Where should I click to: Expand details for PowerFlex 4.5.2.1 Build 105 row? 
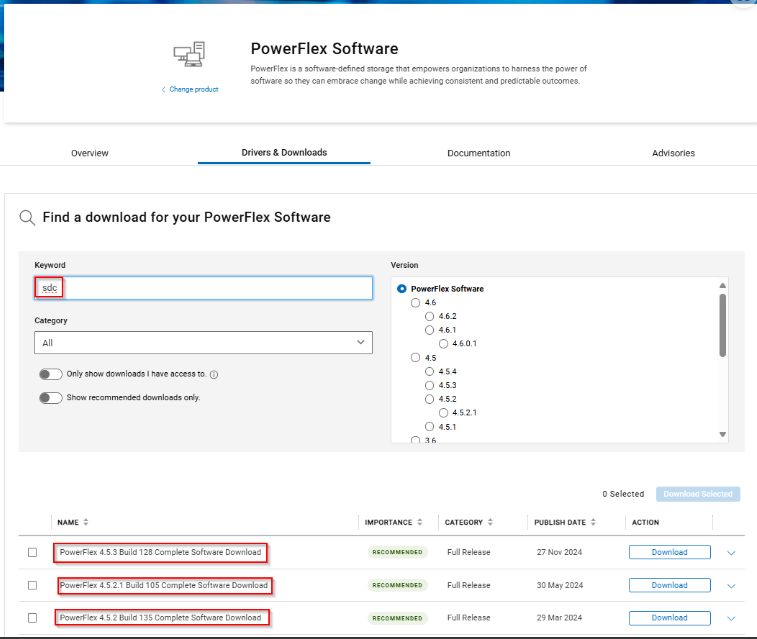[731, 586]
